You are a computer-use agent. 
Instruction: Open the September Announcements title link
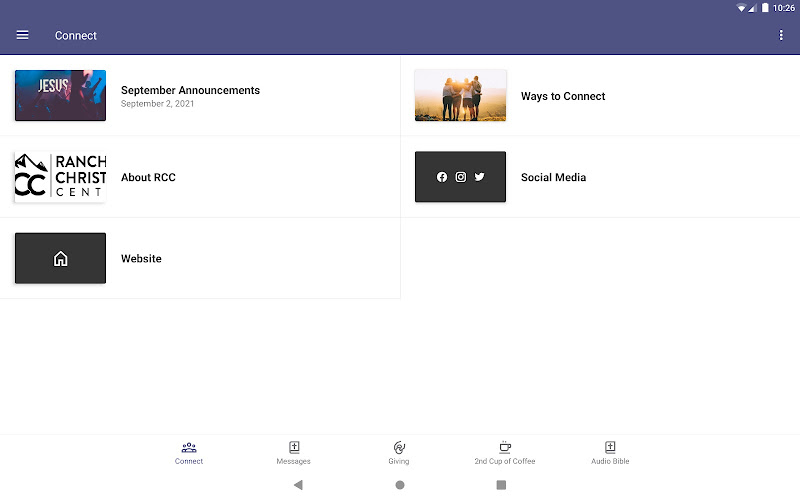[190, 90]
